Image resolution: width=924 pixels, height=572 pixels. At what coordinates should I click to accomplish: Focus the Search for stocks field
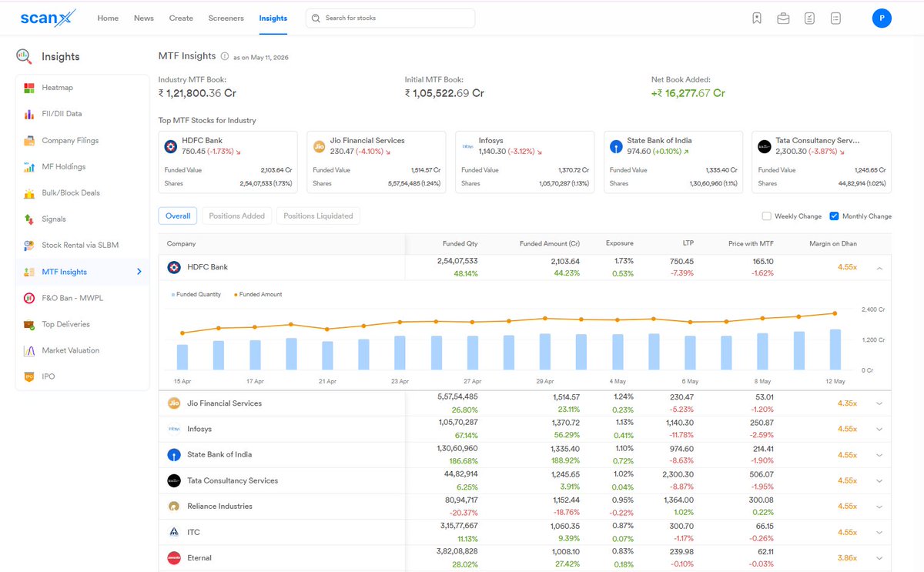tap(390, 18)
